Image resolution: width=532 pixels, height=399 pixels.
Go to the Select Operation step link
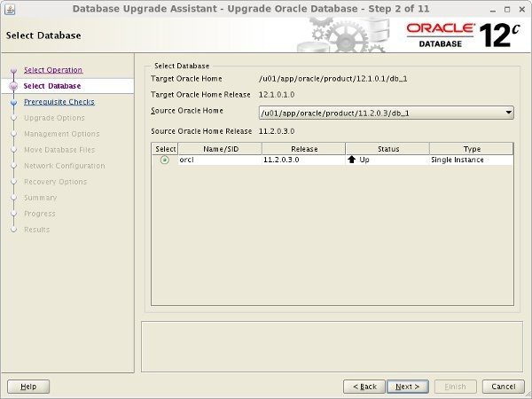[53, 70]
